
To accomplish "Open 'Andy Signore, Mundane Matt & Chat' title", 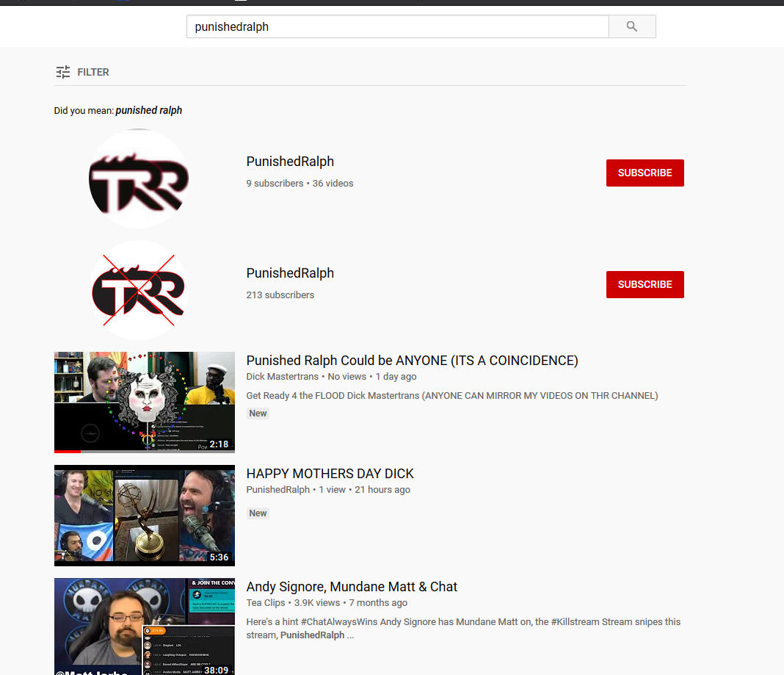I will click(352, 586).
